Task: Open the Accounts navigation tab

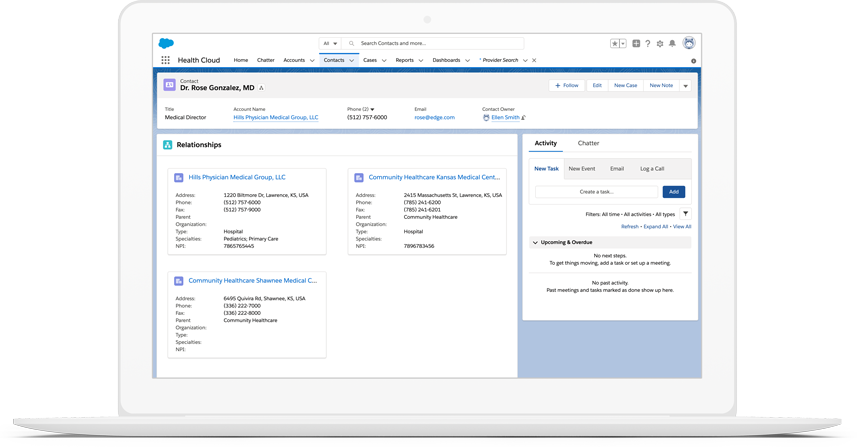Action: (294, 60)
